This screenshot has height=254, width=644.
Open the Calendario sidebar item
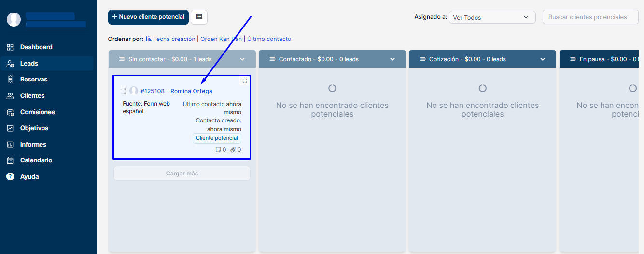point(36,160)
